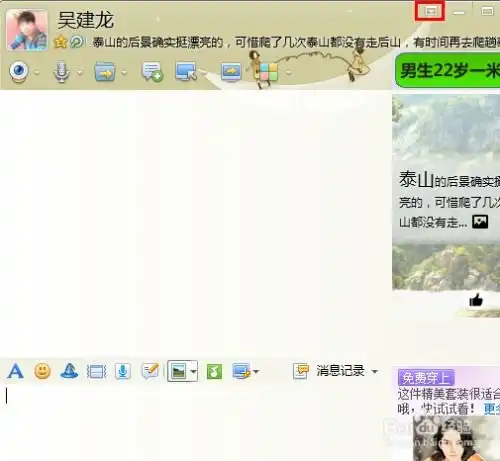Open magic emoticons wizard hat icon
This screenshot has height=461, width=500.
pos(69,371)
